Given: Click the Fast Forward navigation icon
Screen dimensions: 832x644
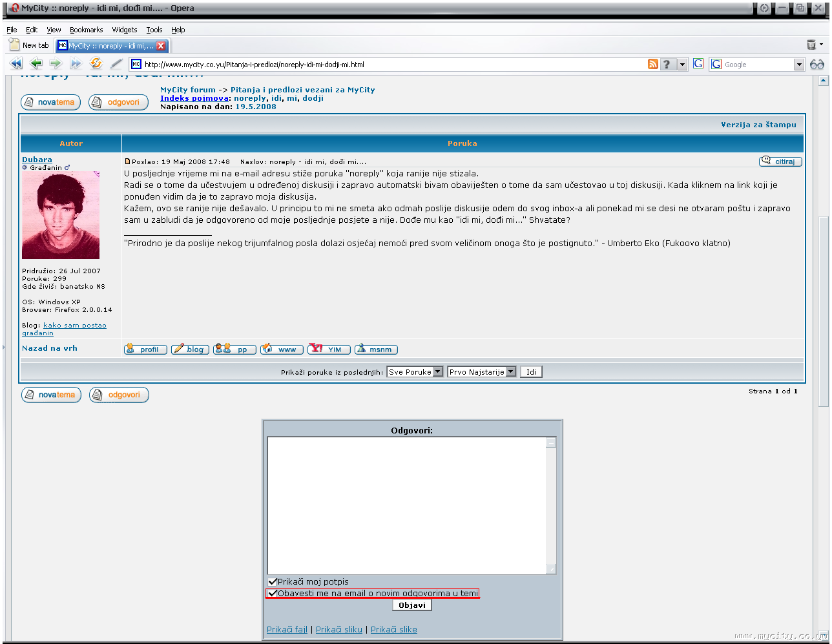Looking at the screenshot, I should [76, 63].
